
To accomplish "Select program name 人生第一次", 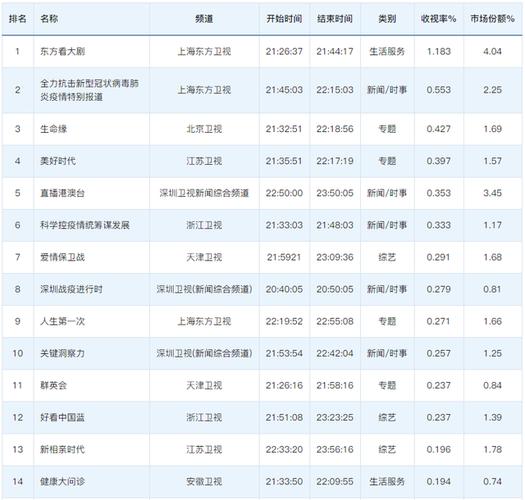I will click(63, 322).
